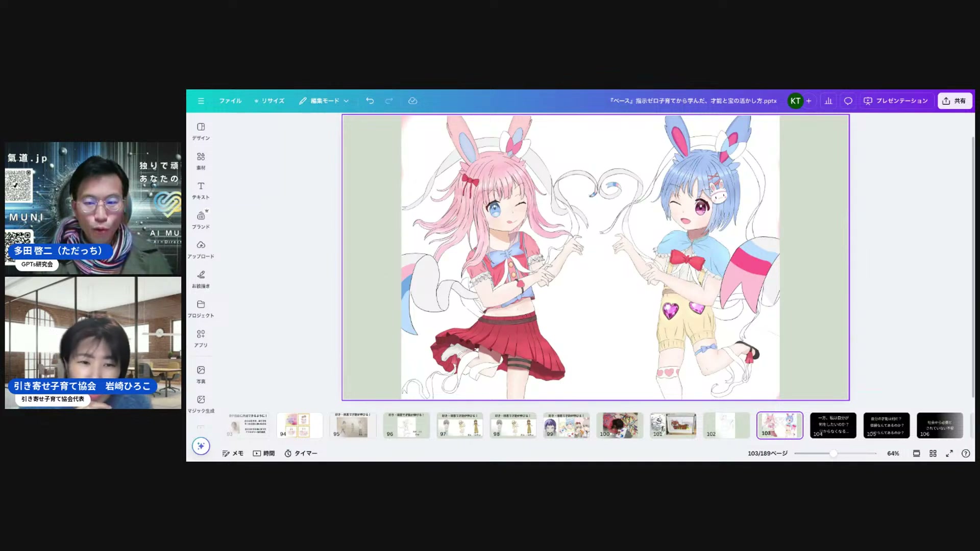The image size is (980, 551).
Task: Open the ファイル menu
Action: click(x=230, y=101)
